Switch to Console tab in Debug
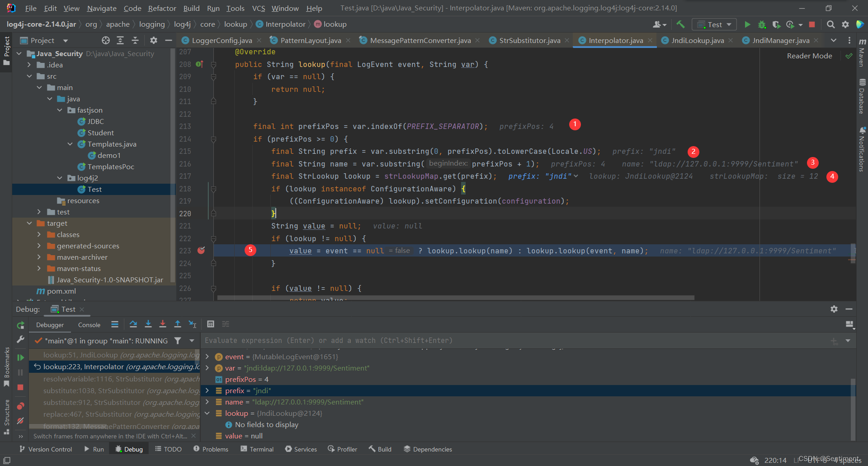 [89, 325]
